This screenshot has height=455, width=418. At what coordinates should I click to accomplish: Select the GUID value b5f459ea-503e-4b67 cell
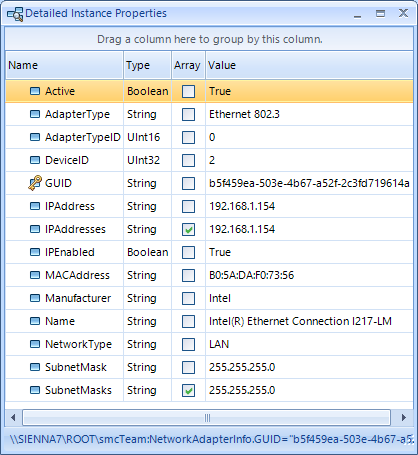tap(309, 183)
